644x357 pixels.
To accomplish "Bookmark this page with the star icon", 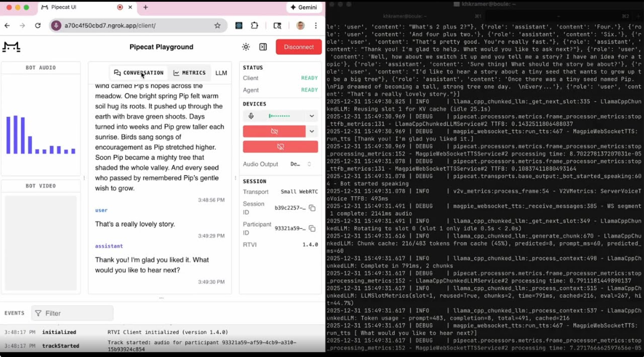I will click(217, 25).
